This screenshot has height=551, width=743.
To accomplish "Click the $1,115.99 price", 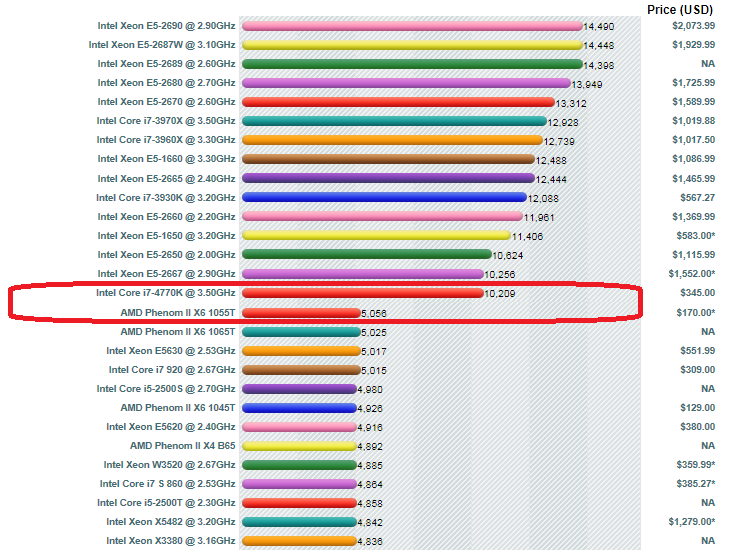I will tap(693, 254).
